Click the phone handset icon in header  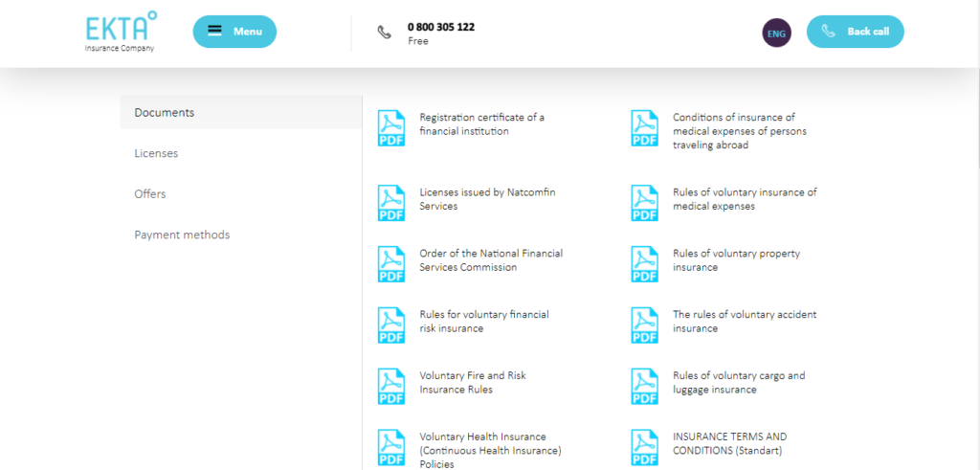click(385, 33)
